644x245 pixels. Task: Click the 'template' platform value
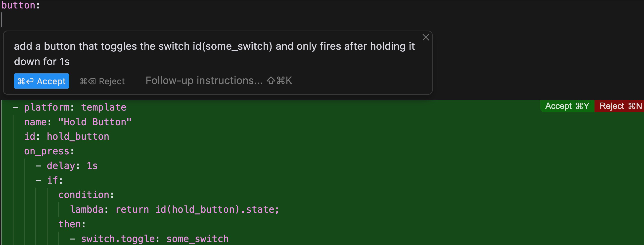point(103,107)
